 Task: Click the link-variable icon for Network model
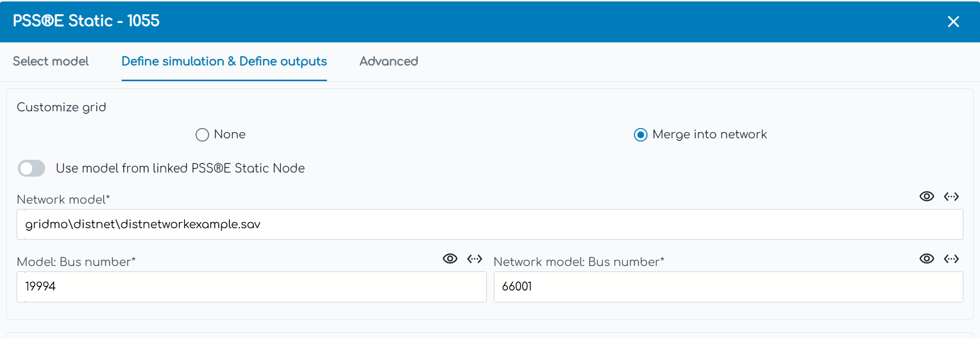951,197
